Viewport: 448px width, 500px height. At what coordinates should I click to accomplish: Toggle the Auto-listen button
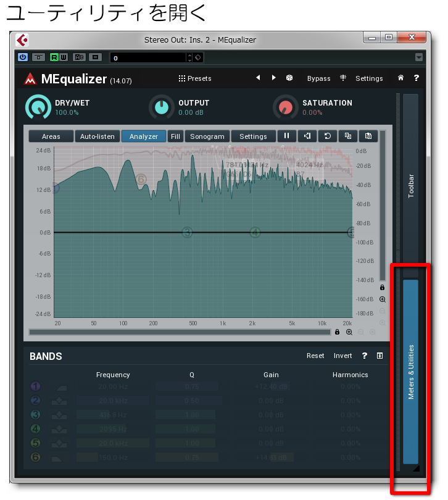[x=97, y=136]
